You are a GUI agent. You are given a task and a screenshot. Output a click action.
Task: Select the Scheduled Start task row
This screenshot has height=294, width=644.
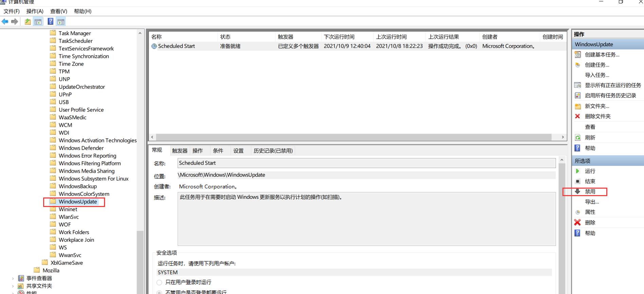357,46
